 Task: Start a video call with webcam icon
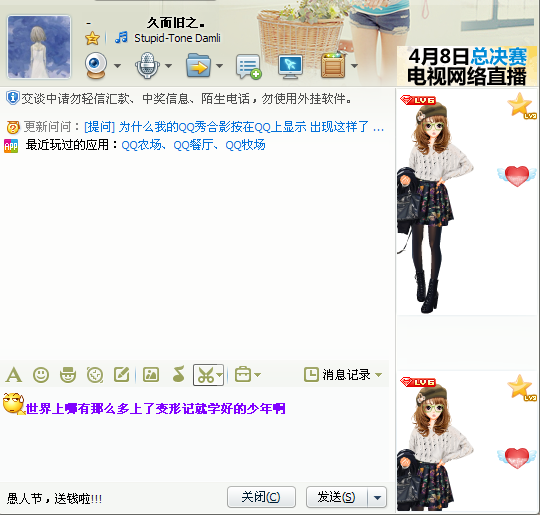[96, 65]
